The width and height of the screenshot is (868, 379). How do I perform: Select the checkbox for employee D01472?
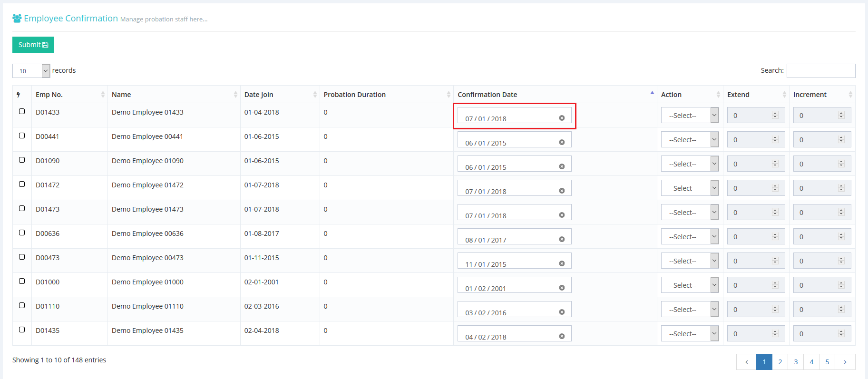[x=22, y=184]
